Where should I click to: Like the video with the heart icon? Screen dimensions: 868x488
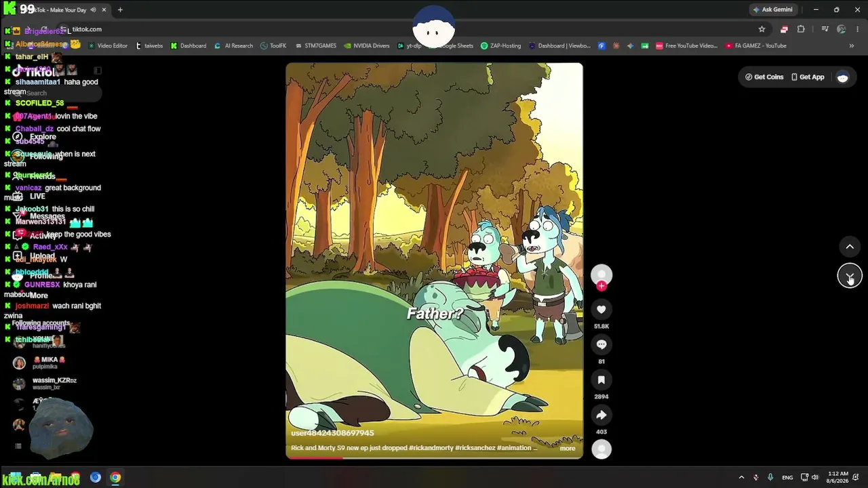pyautogui.click(x=601, y=310)
